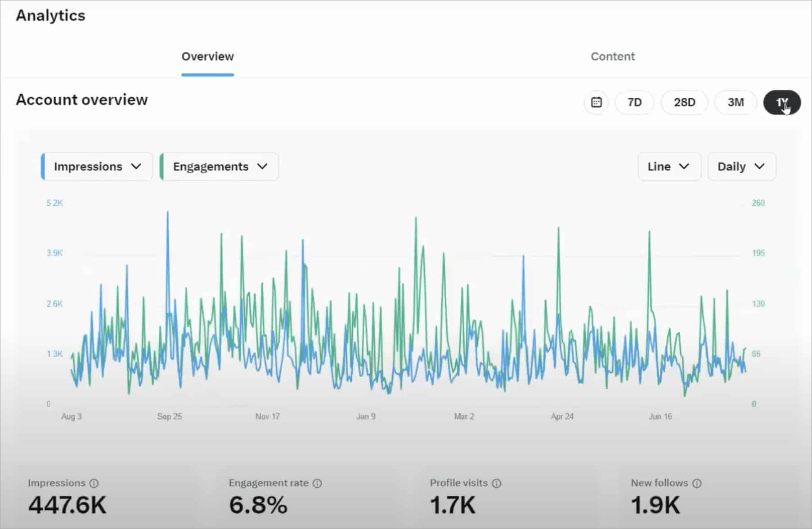Select the 3M time range
This screenshot has height=529, width=812.
(736, 102)
